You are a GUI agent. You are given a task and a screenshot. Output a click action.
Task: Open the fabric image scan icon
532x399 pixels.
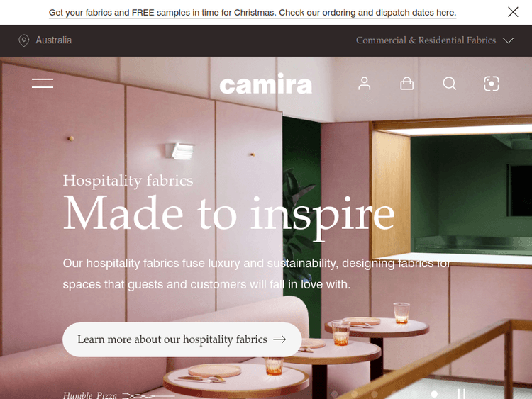click(492, 84)
